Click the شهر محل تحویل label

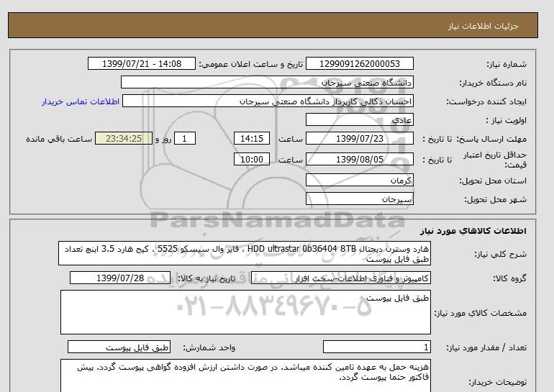[495, 199]
